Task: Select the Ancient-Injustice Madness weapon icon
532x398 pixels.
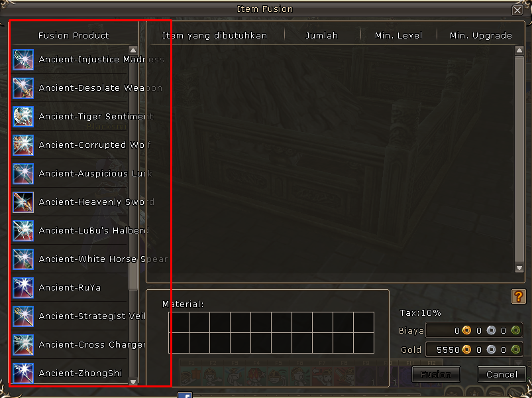Action: (x=23, y=60)
